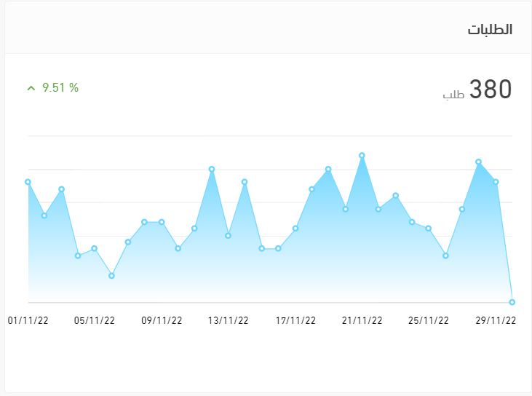The width and height of the screenshot is (532, 396).
Task: Select the first data point above 01/11/22
Action: click(28, 182)
